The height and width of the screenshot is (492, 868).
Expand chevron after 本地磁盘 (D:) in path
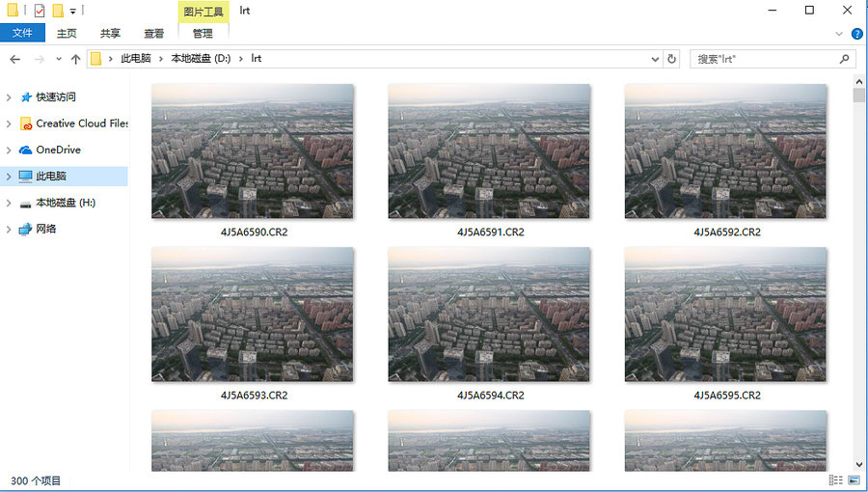(241, 59)
